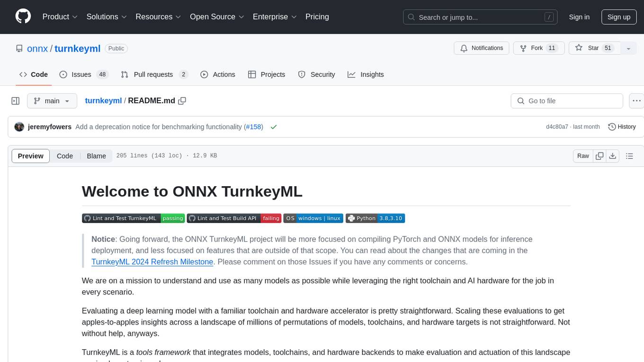Open TurnkeyML 2024 Refresh Milestone link
This screenshot has width=644, height=362.
pos(152,262)
